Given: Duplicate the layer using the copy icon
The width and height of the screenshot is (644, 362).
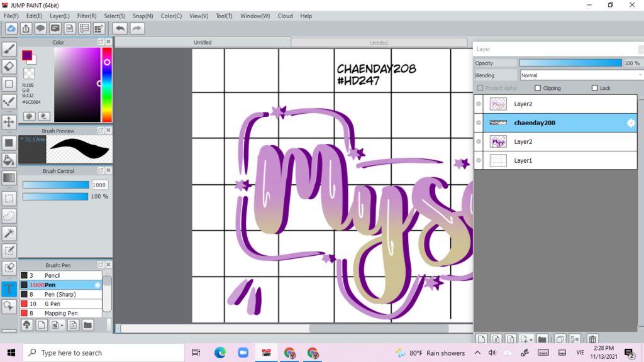Looking at the screenshot, I should 559,339.
